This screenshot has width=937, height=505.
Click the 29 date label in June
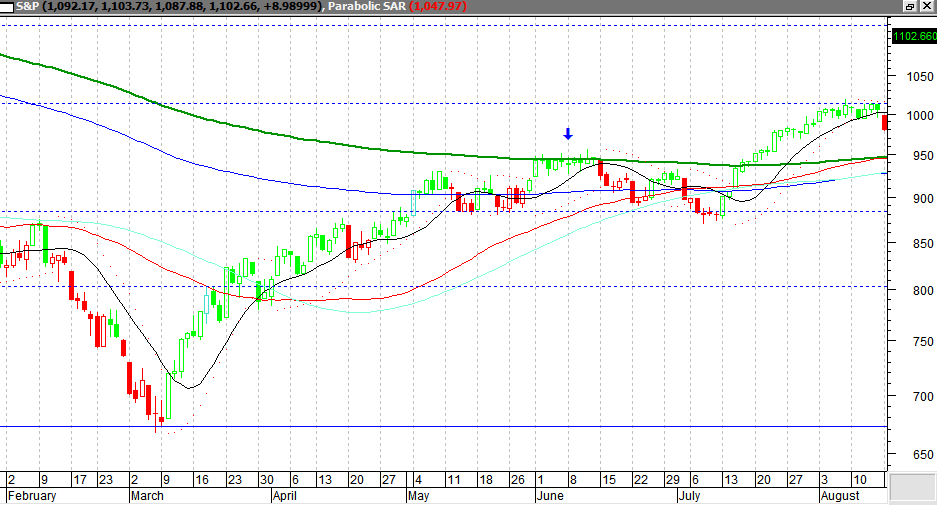[x=673, y=480]
